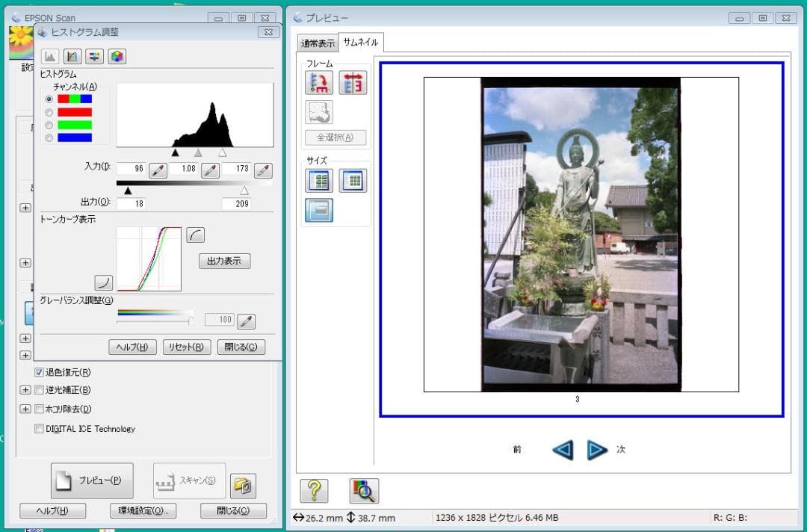Rotate the frame right with the mirror icon

(x=353, y=82)
